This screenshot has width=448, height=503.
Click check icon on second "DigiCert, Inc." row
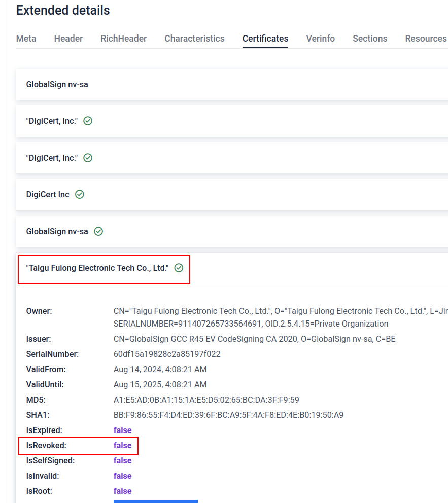[x=88, y=158]
